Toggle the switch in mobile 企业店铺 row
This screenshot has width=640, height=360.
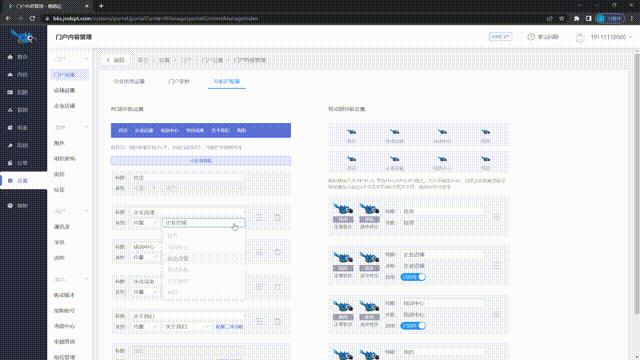[413, 277]
